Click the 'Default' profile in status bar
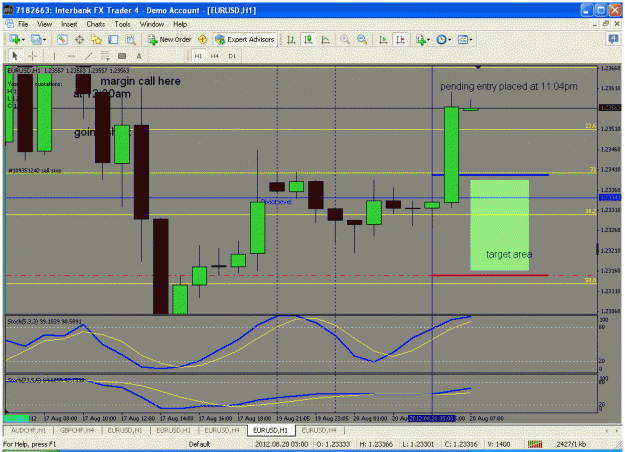 click(x=199, y=444)
